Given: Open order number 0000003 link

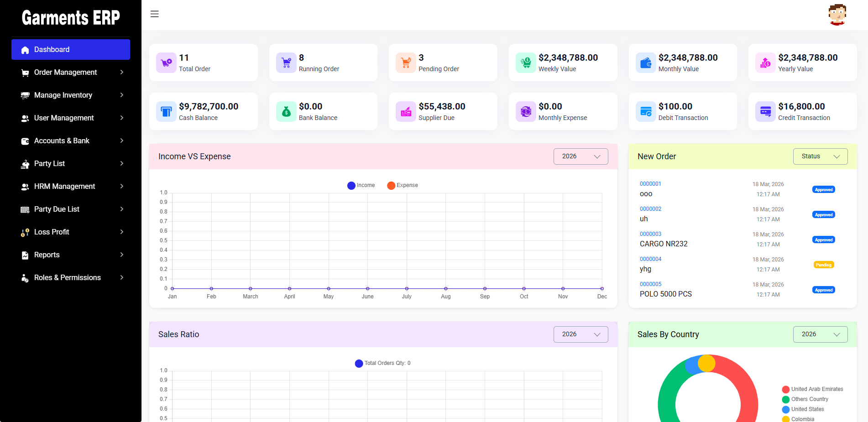Looking at the screenshot, I should click(650, 234).
